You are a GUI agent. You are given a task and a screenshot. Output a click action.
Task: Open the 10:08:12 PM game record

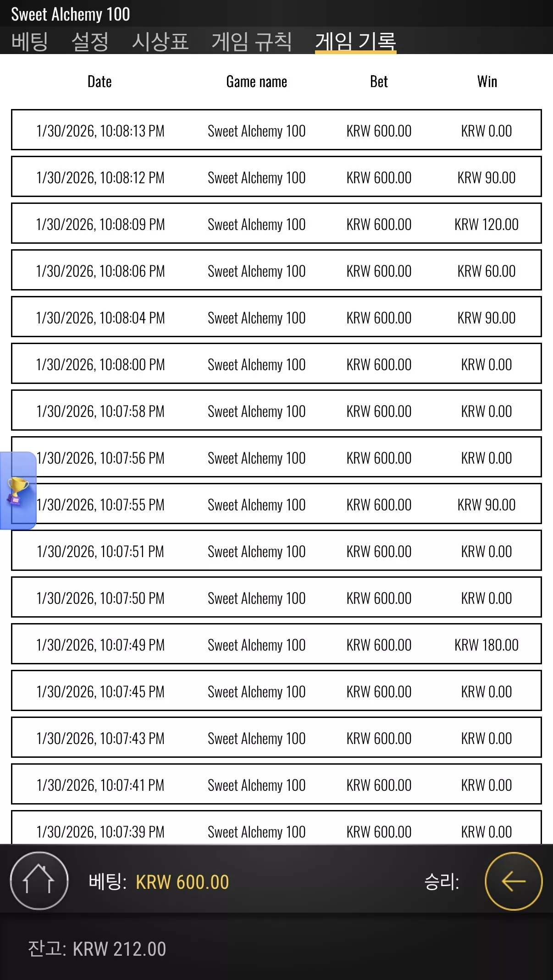[x=276, y=176]
